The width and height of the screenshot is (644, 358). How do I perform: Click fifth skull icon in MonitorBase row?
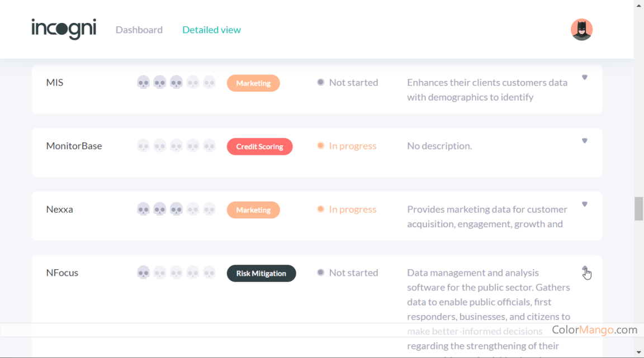coord(209,146)
